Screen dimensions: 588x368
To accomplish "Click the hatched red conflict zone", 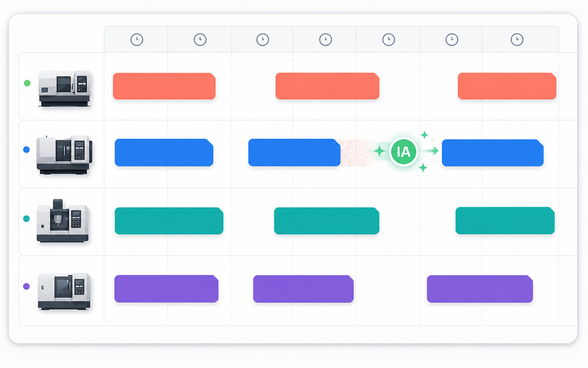I will [355, 153].
